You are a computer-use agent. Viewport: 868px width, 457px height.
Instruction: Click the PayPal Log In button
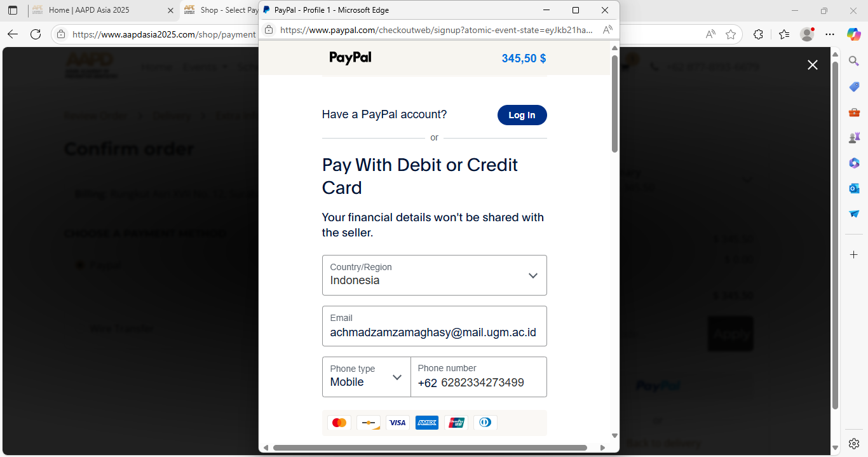522,115
